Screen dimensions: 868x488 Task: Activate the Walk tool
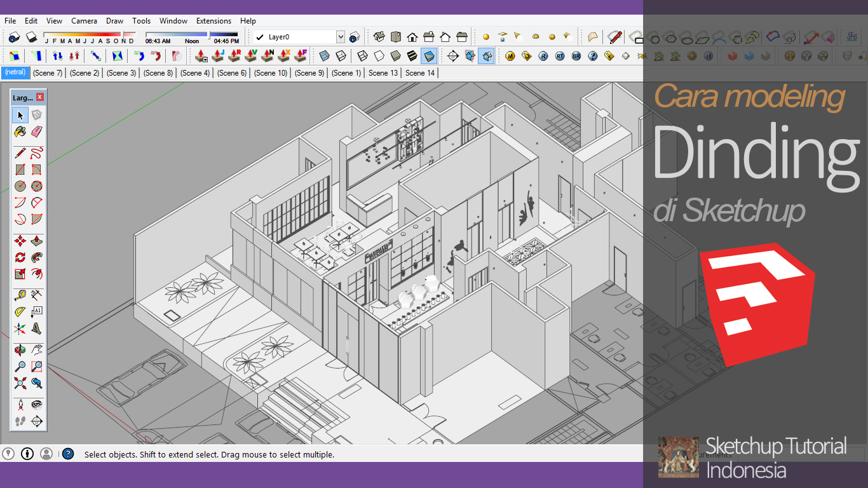pos(20,420)
